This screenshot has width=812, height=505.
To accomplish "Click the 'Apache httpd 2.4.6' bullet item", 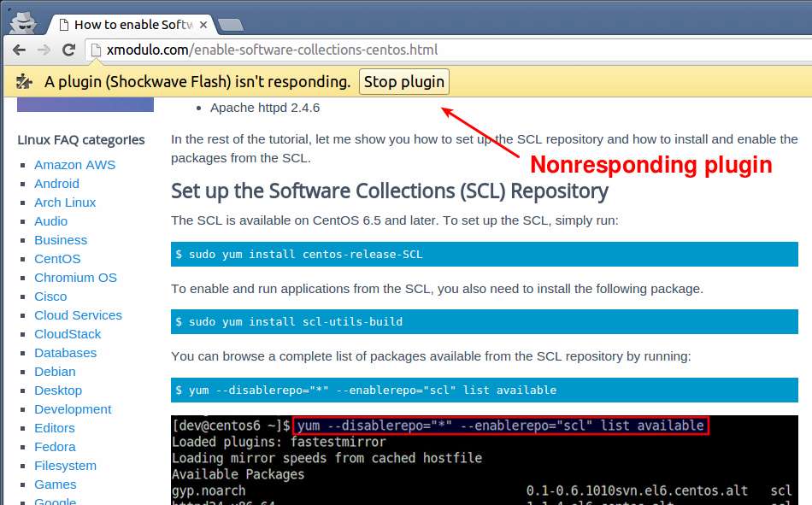I will 265,108.
